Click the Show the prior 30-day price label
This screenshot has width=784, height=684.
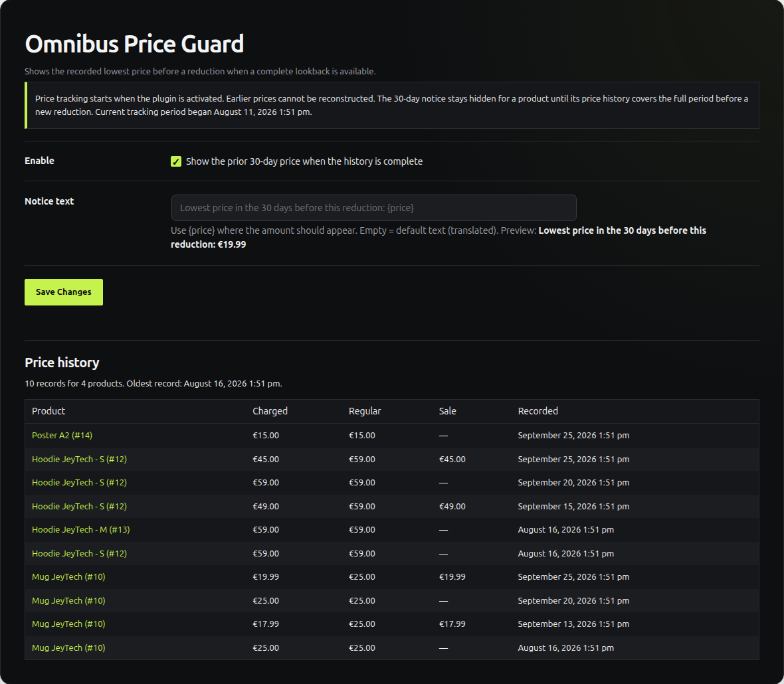(304, 161)
